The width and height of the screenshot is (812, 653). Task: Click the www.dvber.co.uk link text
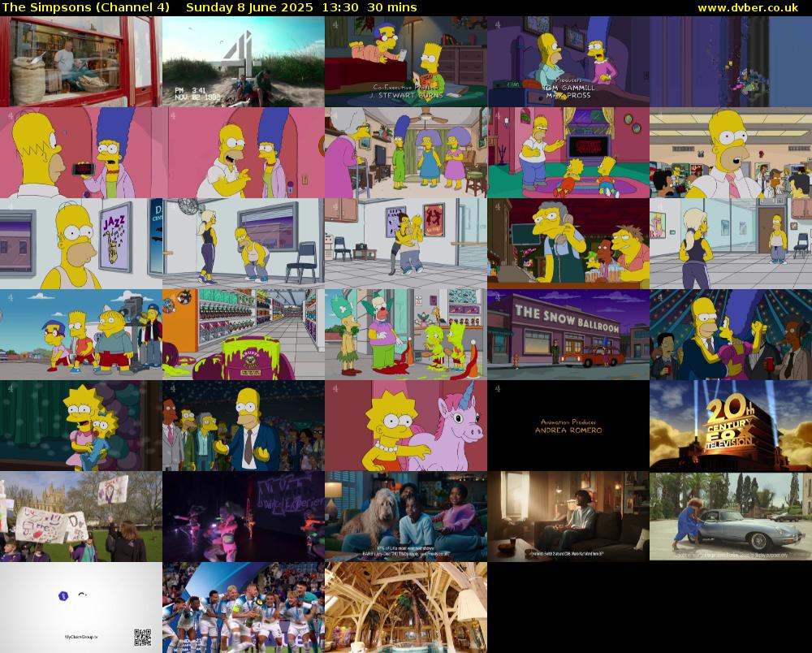(x=748, y=7)
